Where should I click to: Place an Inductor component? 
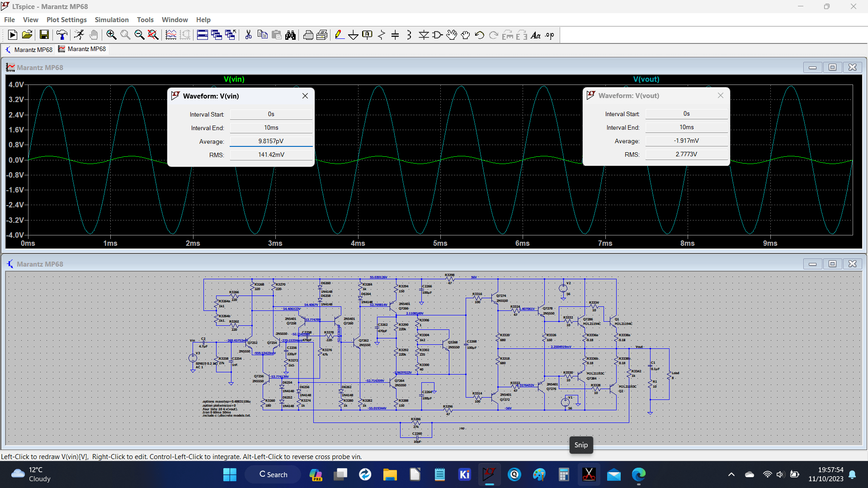409,35
